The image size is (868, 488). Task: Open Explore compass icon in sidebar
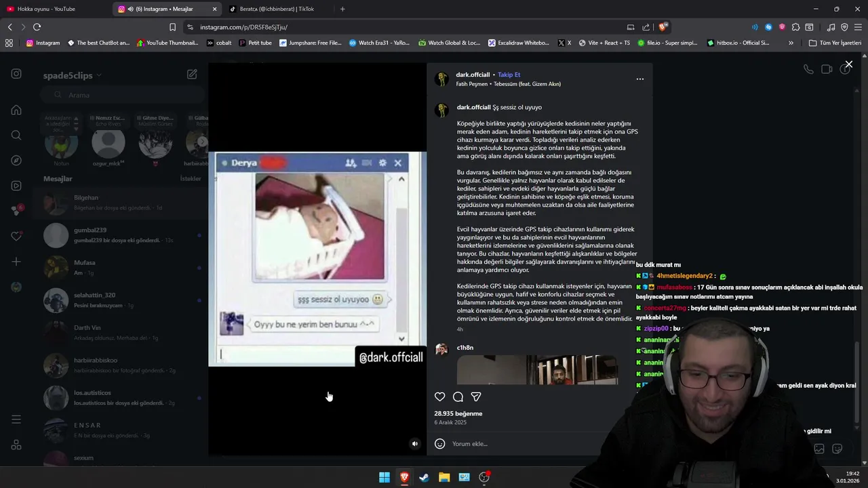pos(16,161)
